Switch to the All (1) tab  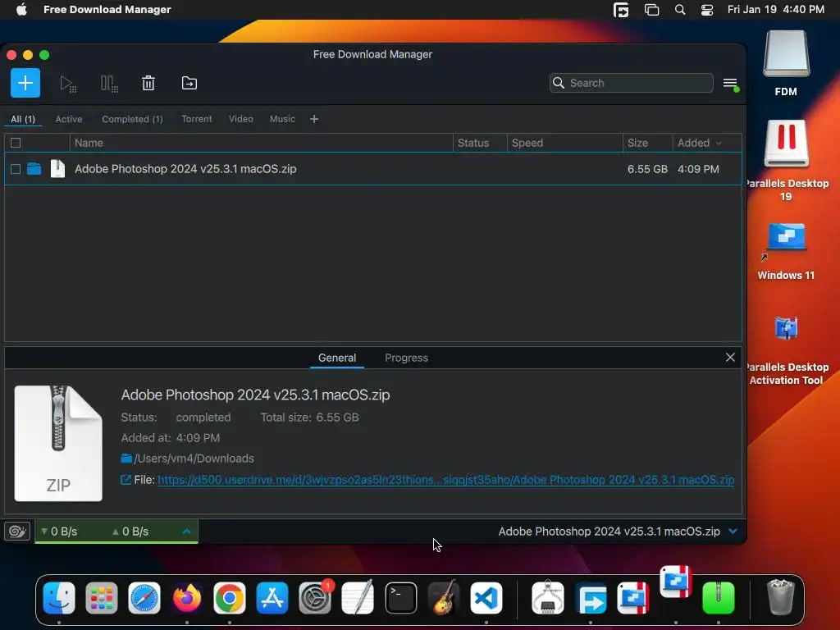[23, 119]
